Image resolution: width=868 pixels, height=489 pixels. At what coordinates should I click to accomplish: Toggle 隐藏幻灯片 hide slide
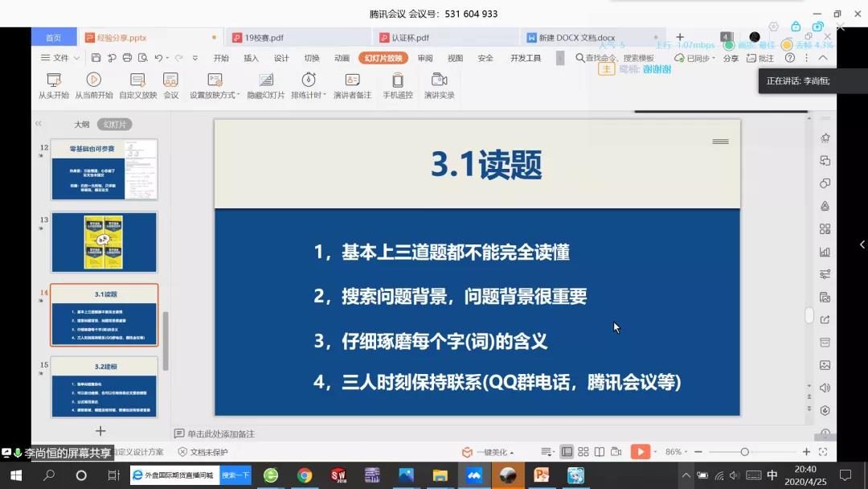click(265, 80)
